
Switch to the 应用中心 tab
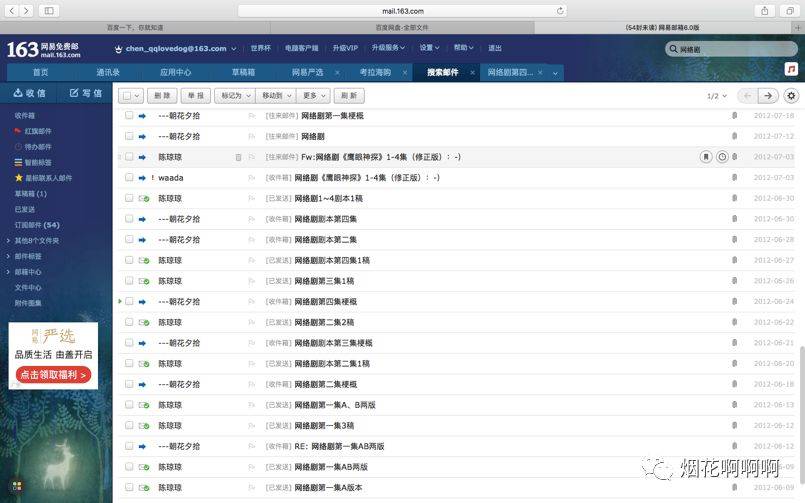[175, 72]
